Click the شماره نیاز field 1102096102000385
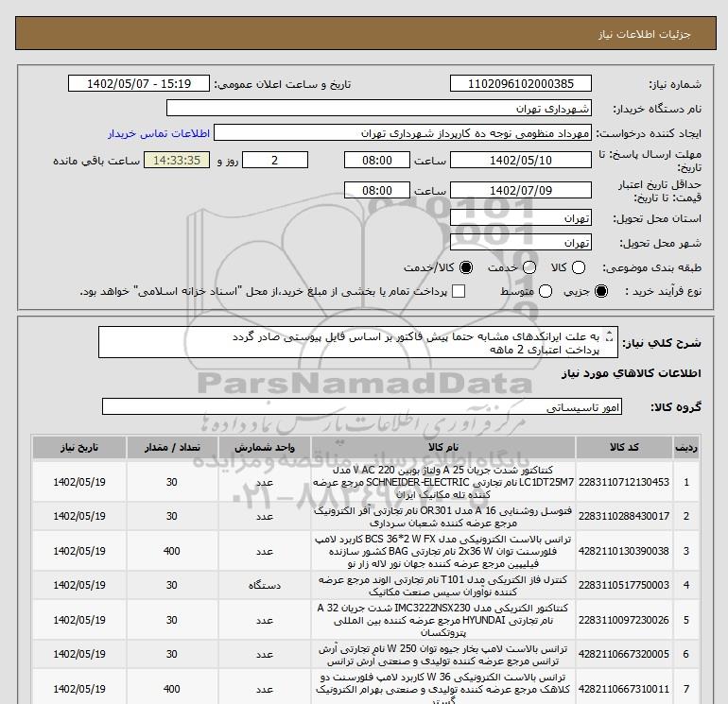 [x=520, y=83]
